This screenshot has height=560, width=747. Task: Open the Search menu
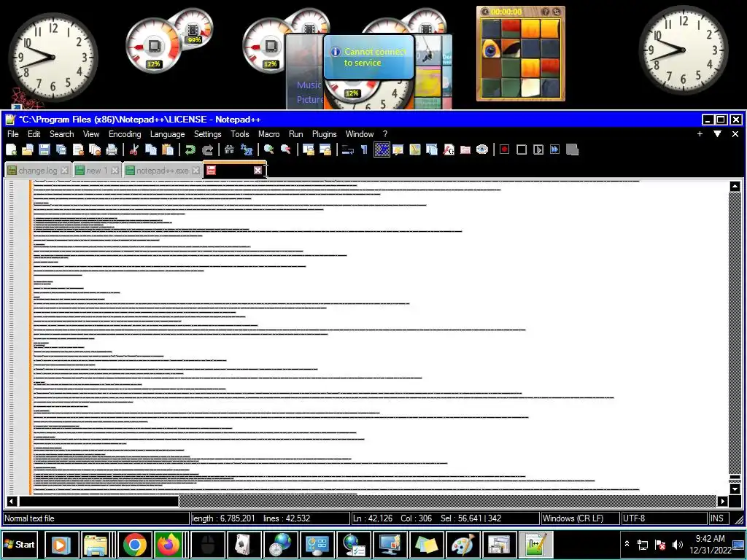click(61, 134)
